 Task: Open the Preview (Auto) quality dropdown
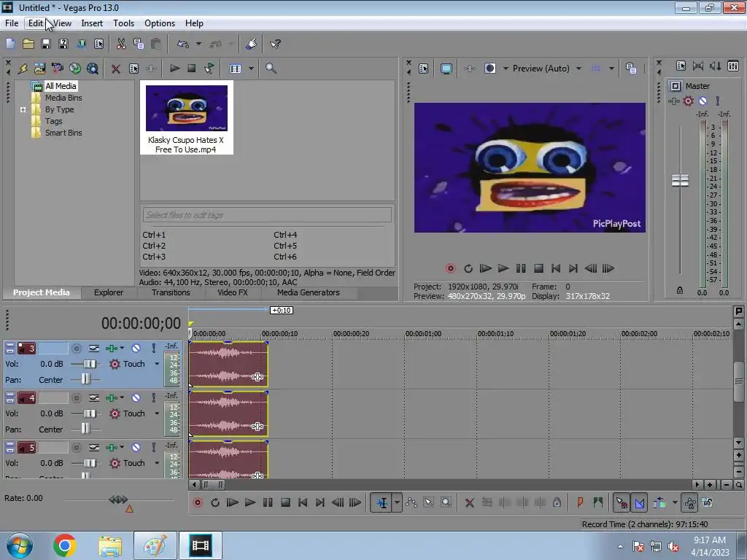[x=578, y=69]
